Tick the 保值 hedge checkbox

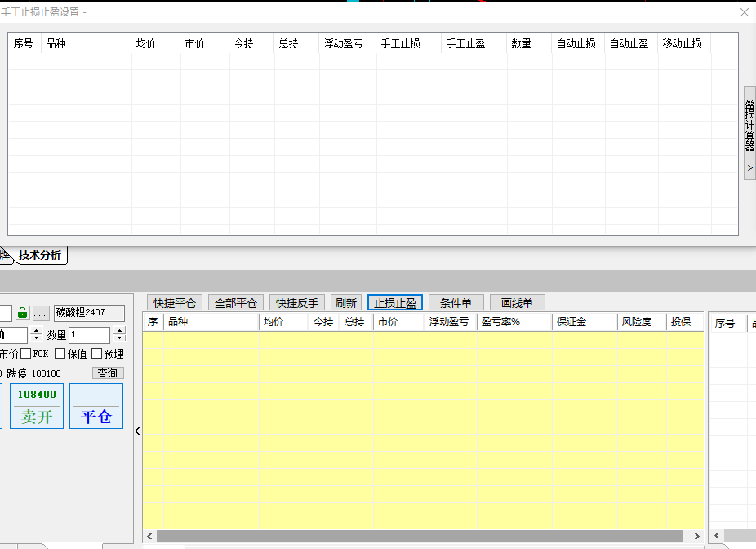(60, 354)
